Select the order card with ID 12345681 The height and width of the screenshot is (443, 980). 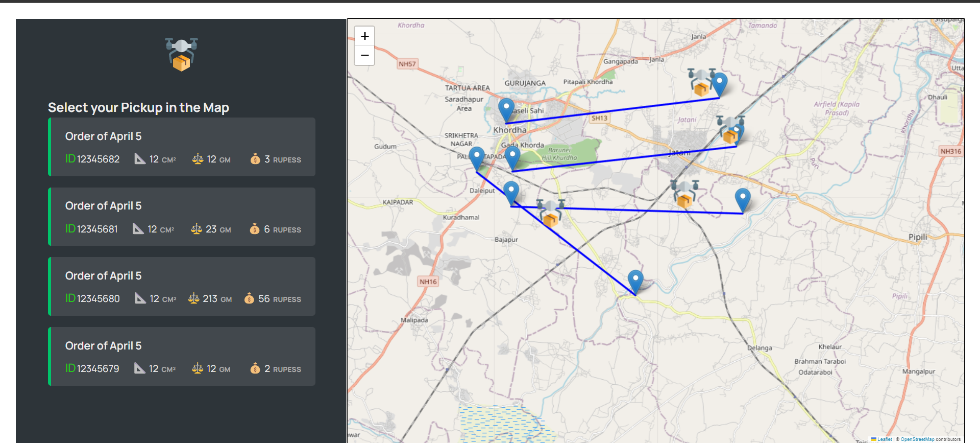[x=182, y=217]
